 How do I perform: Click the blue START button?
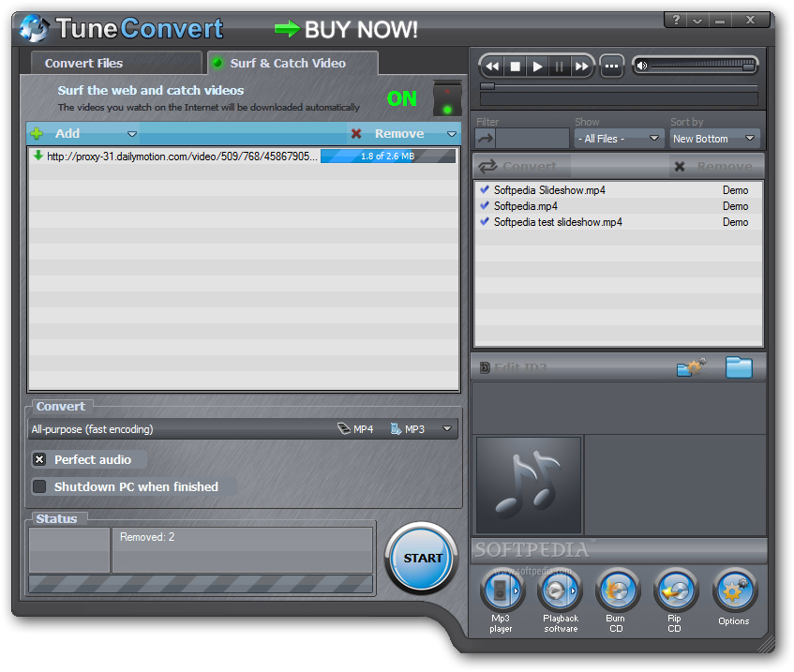[x=422, y=558]
